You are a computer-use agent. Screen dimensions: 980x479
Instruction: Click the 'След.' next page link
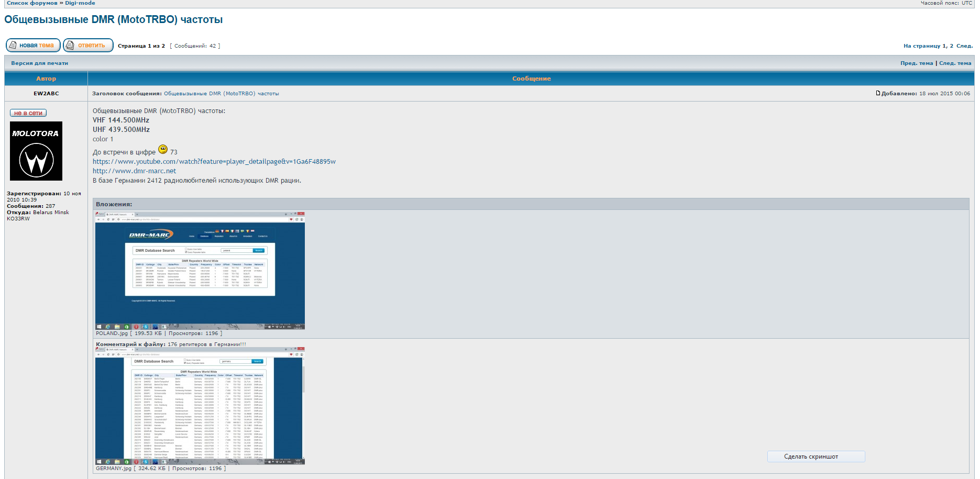964,46
